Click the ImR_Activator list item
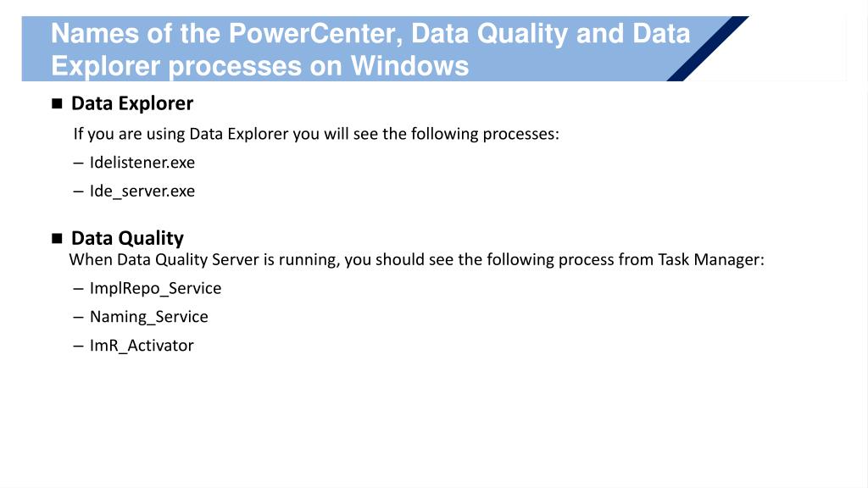 point(142,346)
